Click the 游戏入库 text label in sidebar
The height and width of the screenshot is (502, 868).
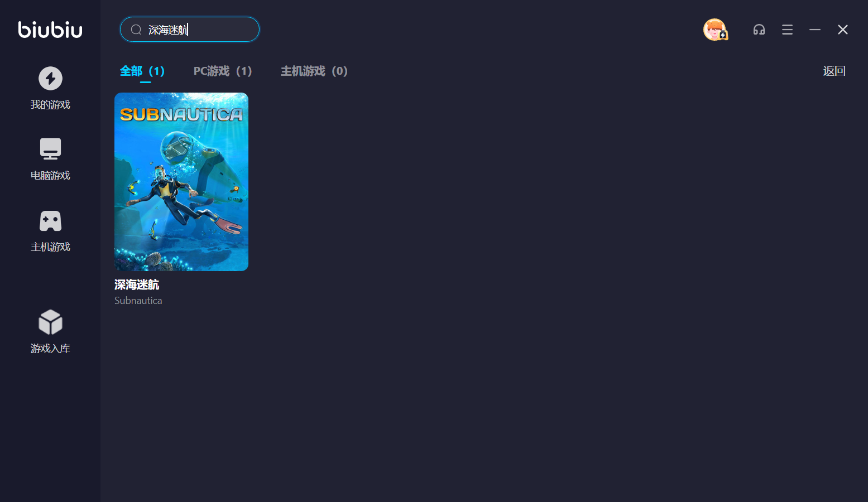(x=50, y=349)
